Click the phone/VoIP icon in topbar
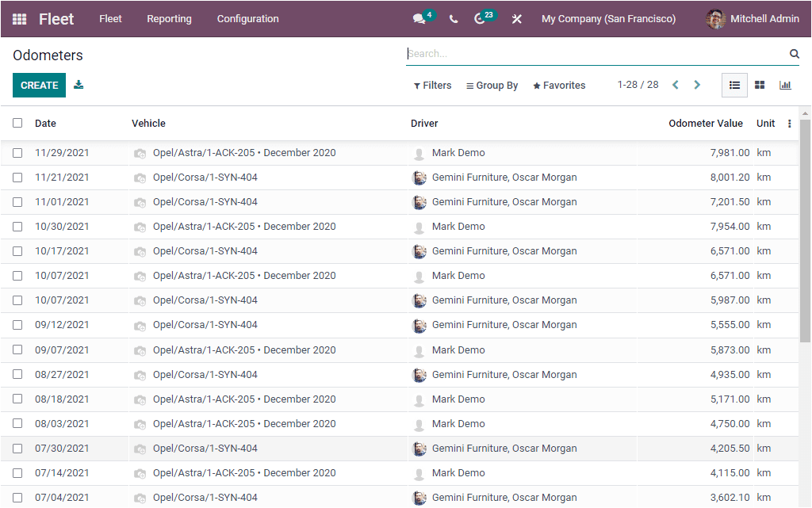Screen dimensions: 812x508 453,18
